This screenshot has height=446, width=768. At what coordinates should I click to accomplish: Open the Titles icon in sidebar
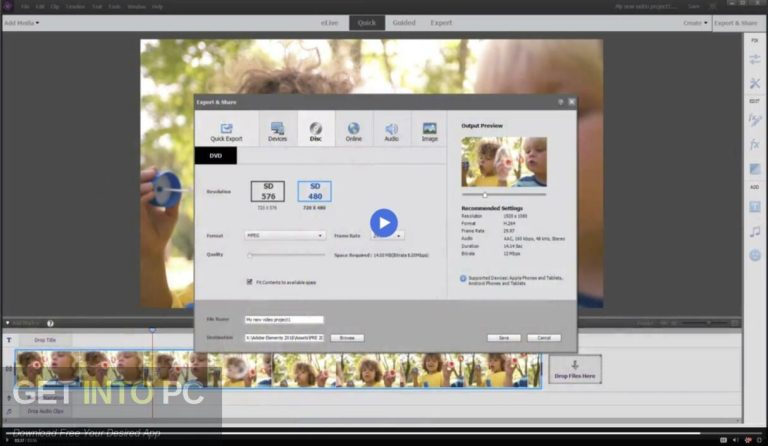tap(755, 207)
